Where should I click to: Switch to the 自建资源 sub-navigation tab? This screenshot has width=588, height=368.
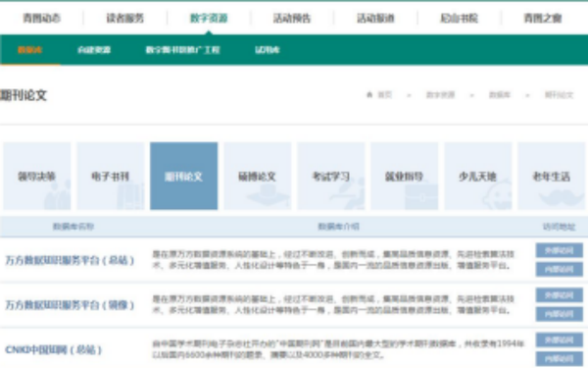coord(94,50)
